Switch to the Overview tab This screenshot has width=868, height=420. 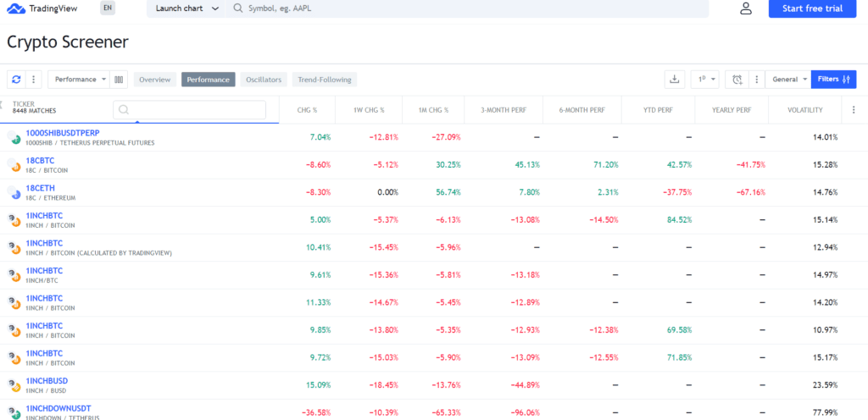(x=155, y=80)
